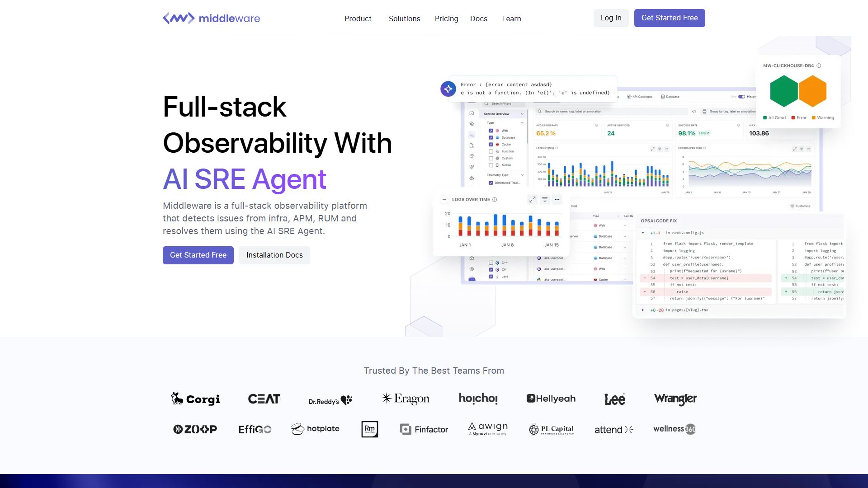Click the orange Warning hexagon
This screenshot has width=868, height=488.
click(x=813, y=91)
